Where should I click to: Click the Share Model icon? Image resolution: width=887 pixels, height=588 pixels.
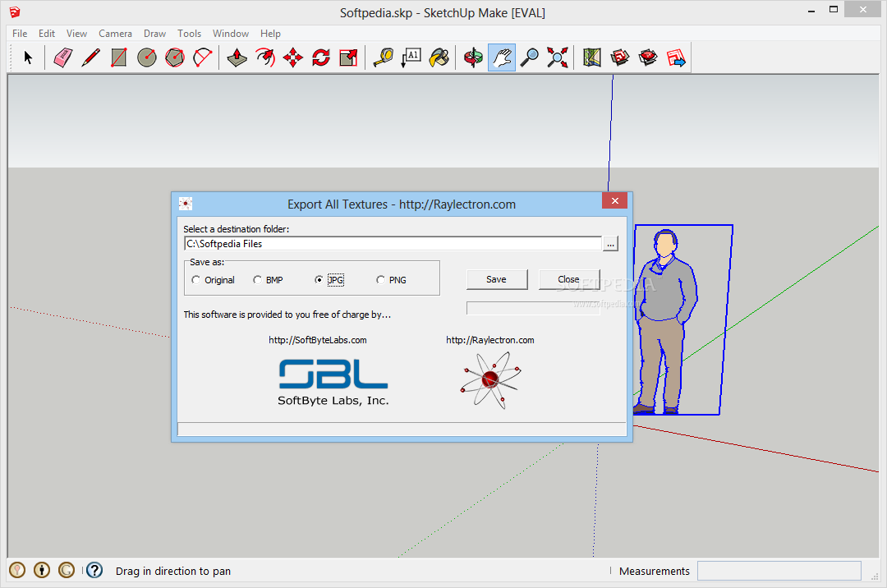(x=648, y=57)
